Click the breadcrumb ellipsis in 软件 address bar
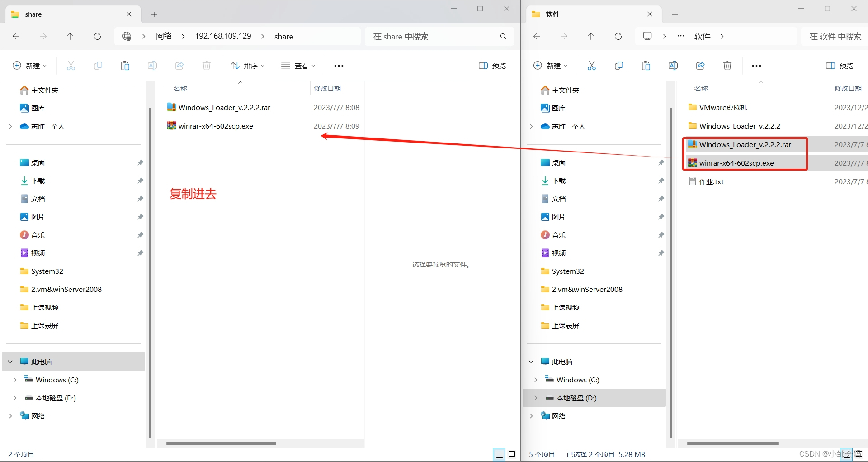 pos(680,36)
